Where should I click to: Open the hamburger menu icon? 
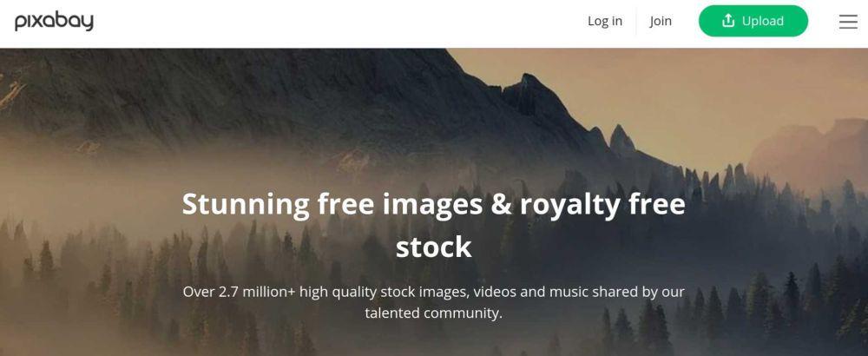(848, 22)
